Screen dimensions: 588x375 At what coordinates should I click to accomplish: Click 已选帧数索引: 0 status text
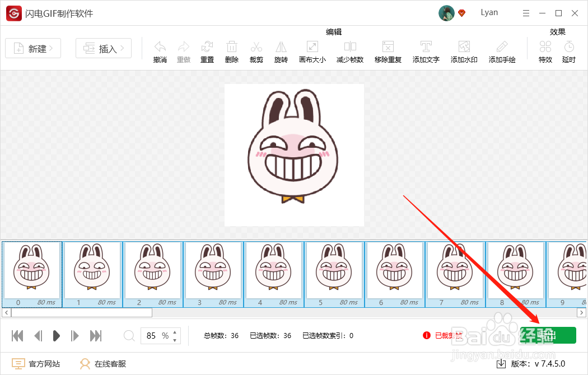pyautogui.click(x=328, y=336)
